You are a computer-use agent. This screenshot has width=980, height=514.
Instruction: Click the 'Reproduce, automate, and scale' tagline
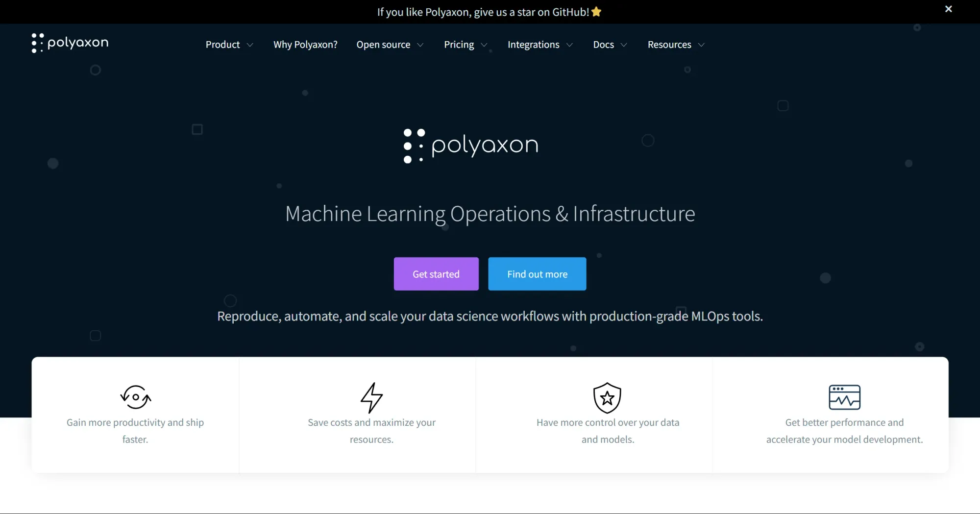[490, 317]
